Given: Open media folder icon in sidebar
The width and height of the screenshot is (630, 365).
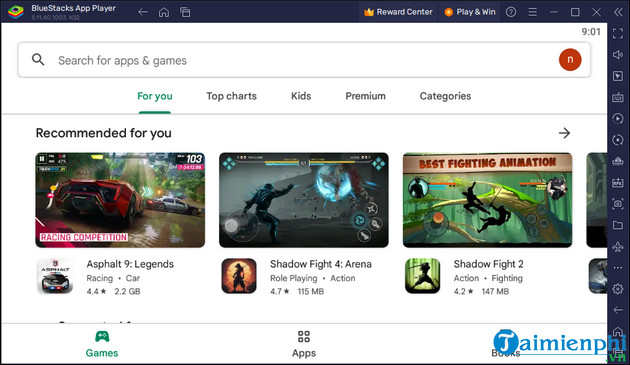Looking at the screenshot, I should click(618, 225).
